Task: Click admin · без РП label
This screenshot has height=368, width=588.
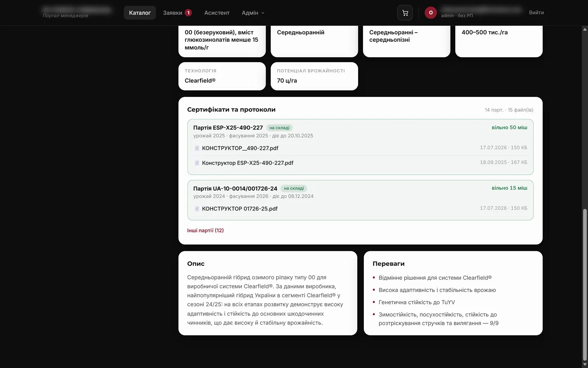Action: [x=457, y=16]
